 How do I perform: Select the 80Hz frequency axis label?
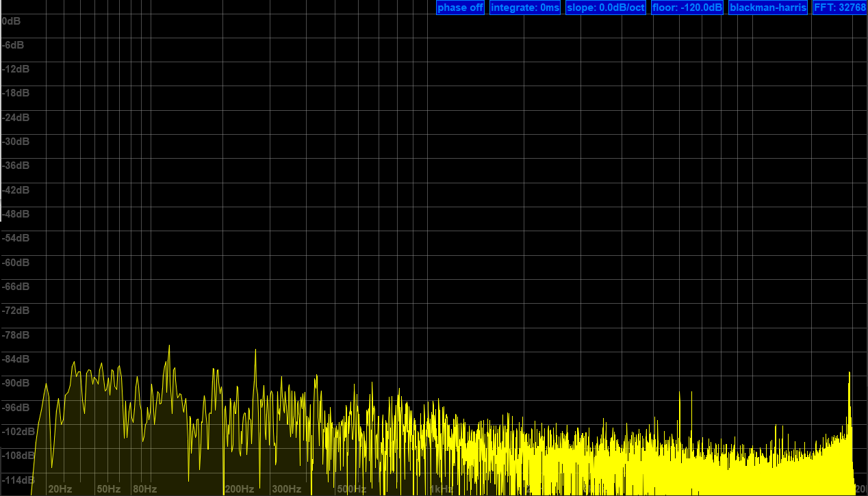coord(144,489)
